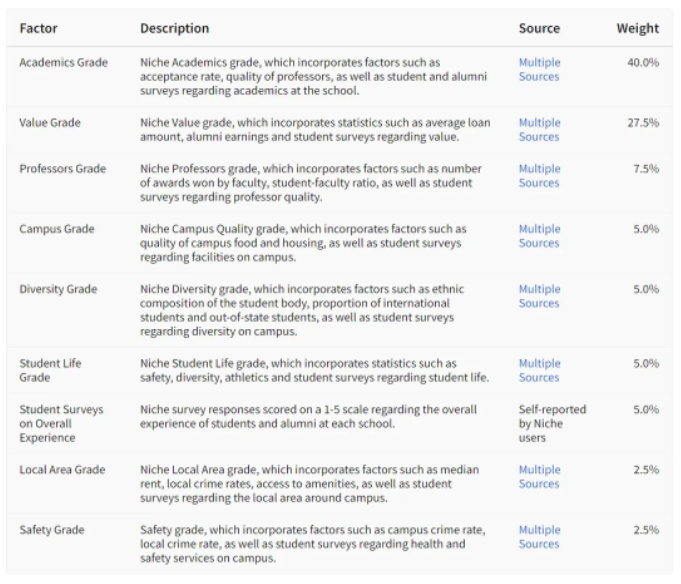Open Multiple Sources link for Safety Grade
The height and width of the screenshot is (584, 681).
point(539,537)
